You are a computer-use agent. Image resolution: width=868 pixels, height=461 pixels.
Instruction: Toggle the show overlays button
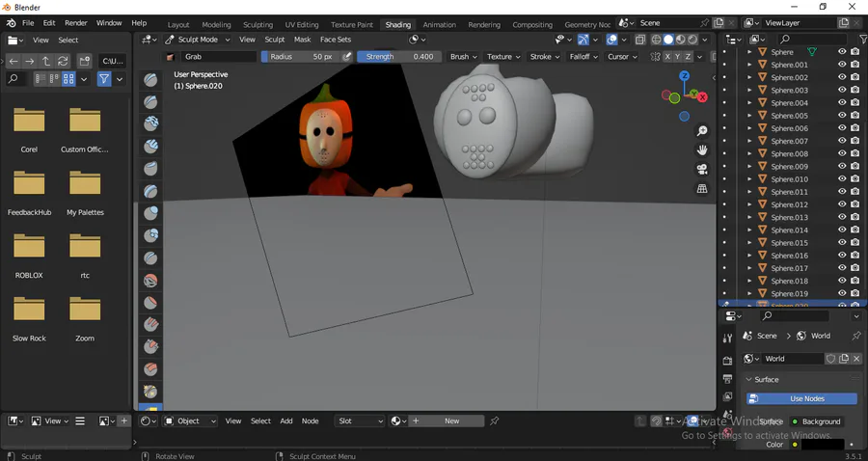pos(611,40)
